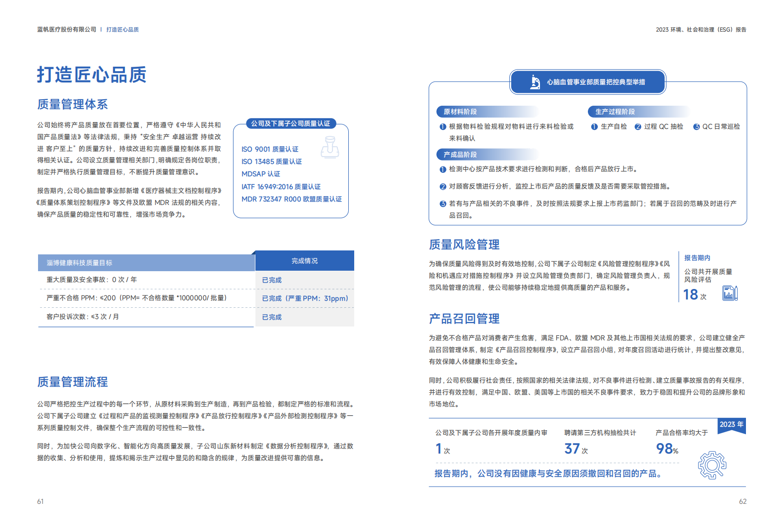Viewport: 784px width, 532px height.
Task: Click row 客户投诉次数:≤3 次 / 月
Action: click(146, 317)
